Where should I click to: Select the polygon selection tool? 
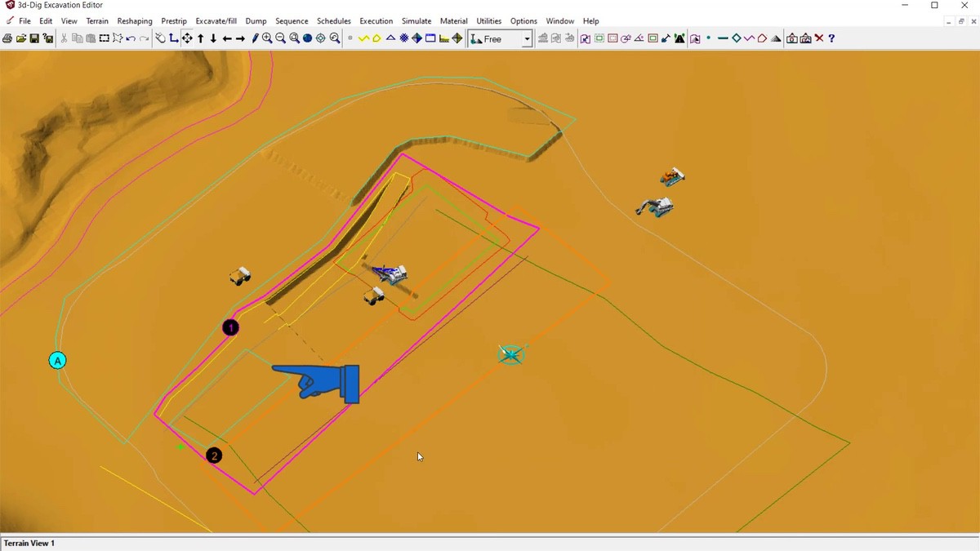coord(118,38)
